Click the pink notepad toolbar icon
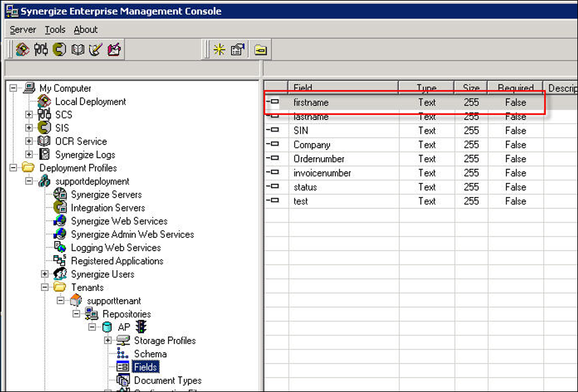 click(114, 49)
